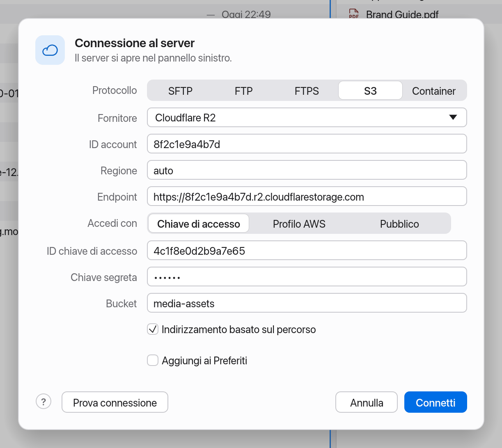Screen dimensions: 502x448
Task: Click the Prova connessione button
Action: tap(115, 402)
